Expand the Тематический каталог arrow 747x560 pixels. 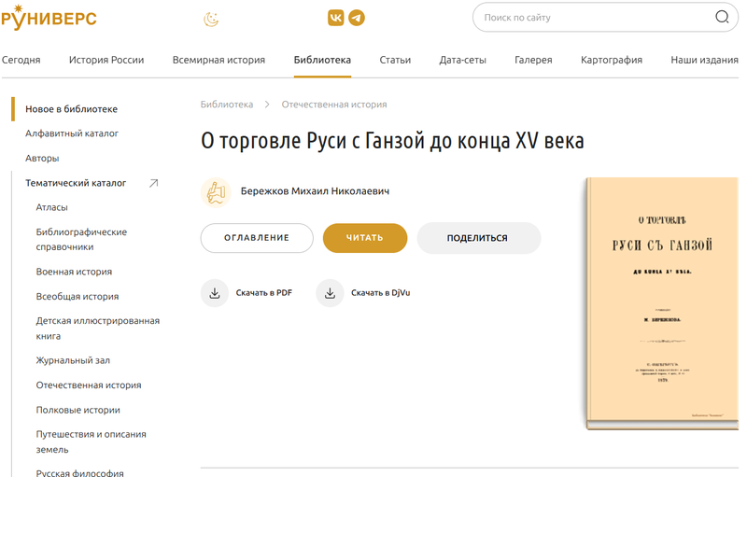coord(153,183)
